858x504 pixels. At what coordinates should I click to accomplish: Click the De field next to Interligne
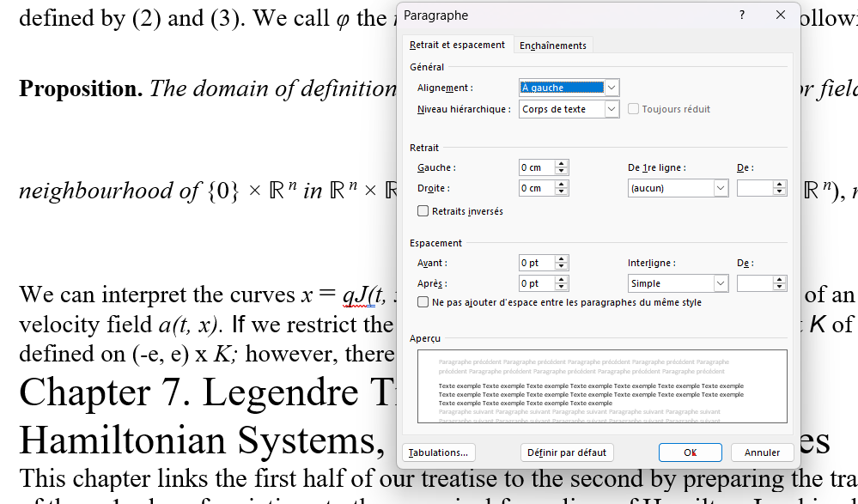tap(755, 283)
